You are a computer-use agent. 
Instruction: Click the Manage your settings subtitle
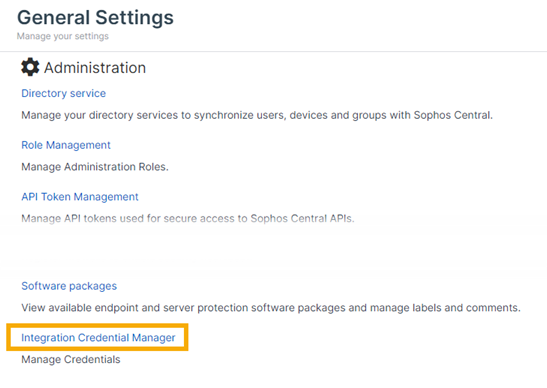click(x=63, y=36)
